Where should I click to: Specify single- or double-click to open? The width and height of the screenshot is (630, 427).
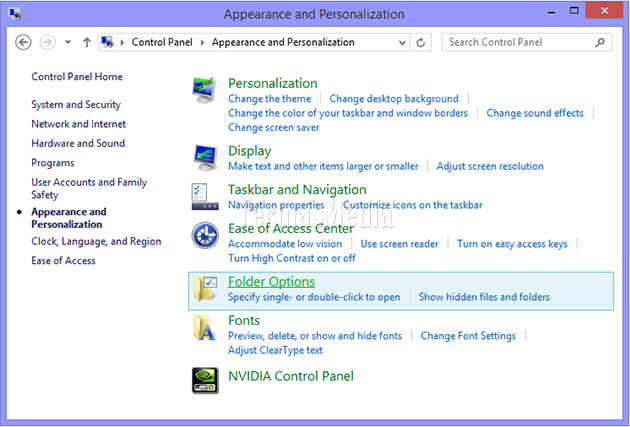coord(314,297)
